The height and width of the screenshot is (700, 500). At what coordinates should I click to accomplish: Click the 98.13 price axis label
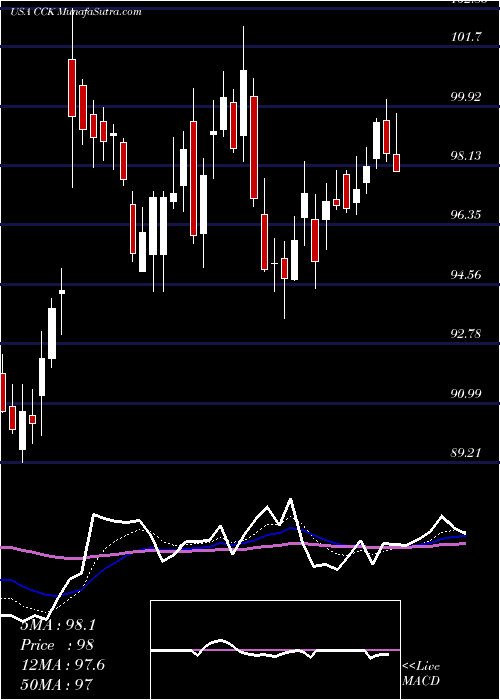466,155
